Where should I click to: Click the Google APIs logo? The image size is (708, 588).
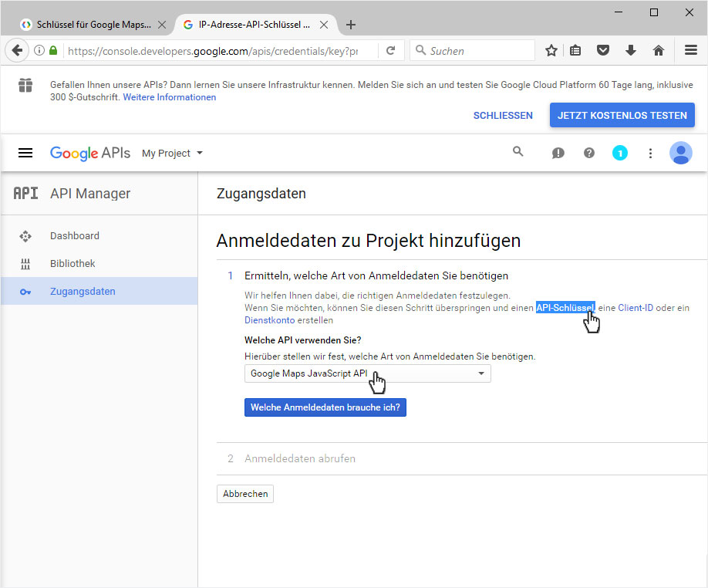click(90, 153)
